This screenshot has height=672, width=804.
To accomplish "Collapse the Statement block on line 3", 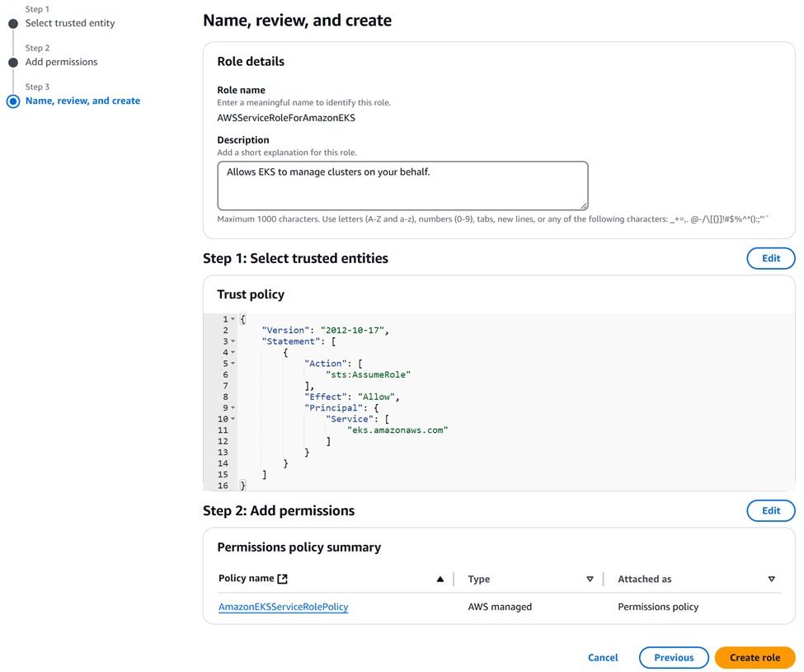I will [233, 341].
